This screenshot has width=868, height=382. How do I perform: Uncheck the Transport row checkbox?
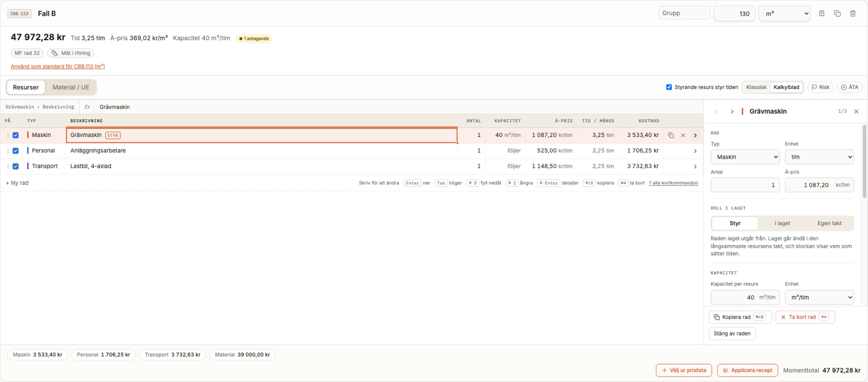point(16,166)
